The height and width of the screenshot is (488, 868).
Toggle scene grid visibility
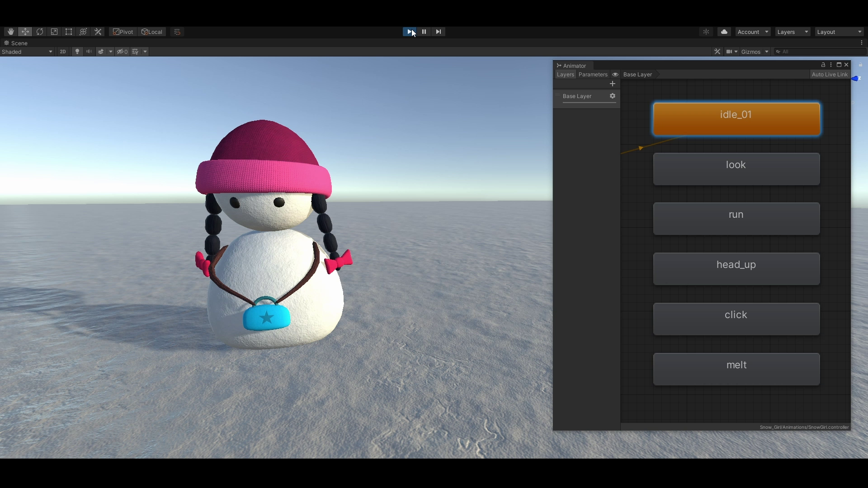click(x=135, y=52)
